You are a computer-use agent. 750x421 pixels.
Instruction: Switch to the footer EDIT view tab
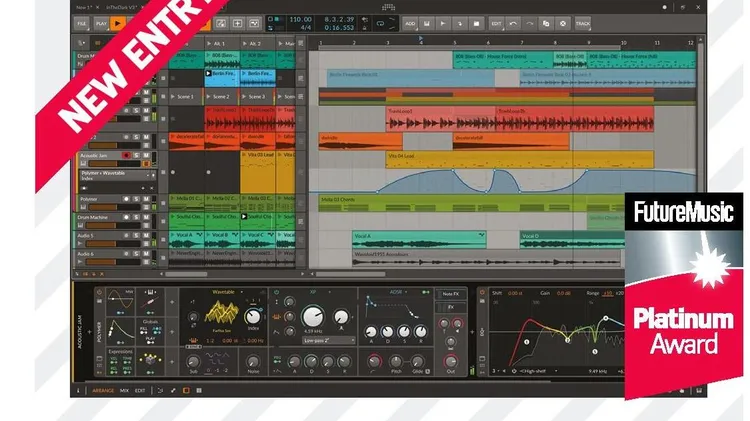pos(140,391)
